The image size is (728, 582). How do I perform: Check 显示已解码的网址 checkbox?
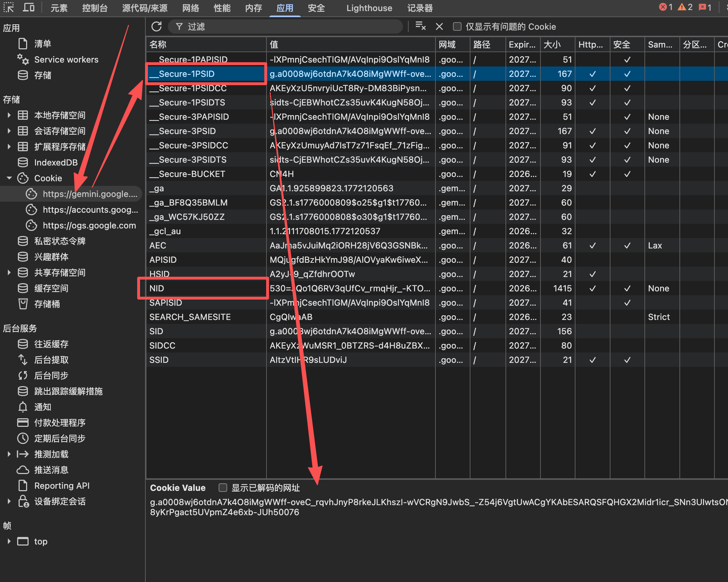pos(223,488)
